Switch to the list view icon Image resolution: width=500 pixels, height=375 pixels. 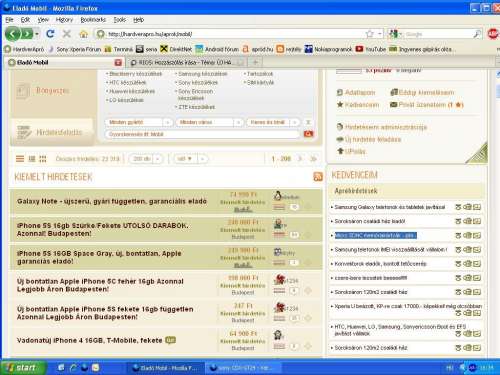20,159
